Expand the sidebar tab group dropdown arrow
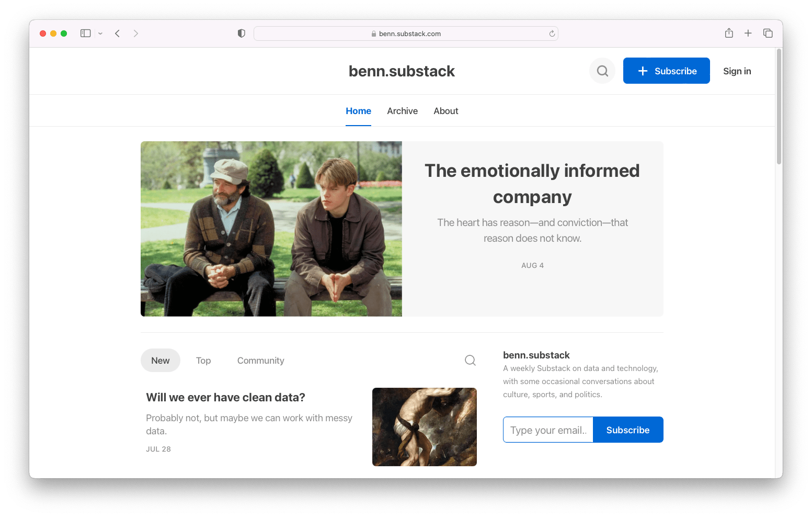Image resolution: width=812 pixels, height=517 pixels. tap(100, 33)
